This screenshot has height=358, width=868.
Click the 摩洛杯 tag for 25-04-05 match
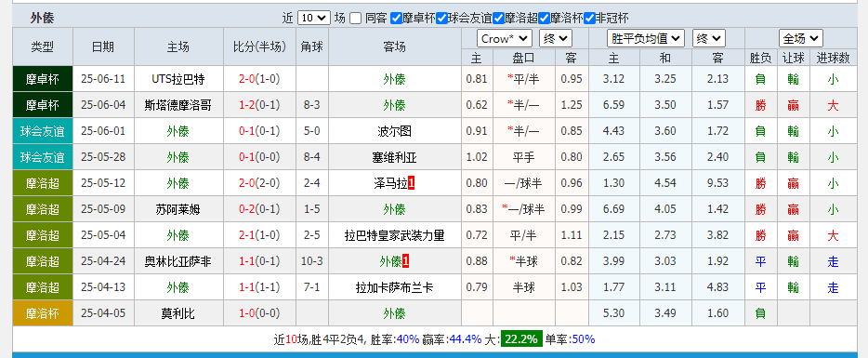click(43, 313)
